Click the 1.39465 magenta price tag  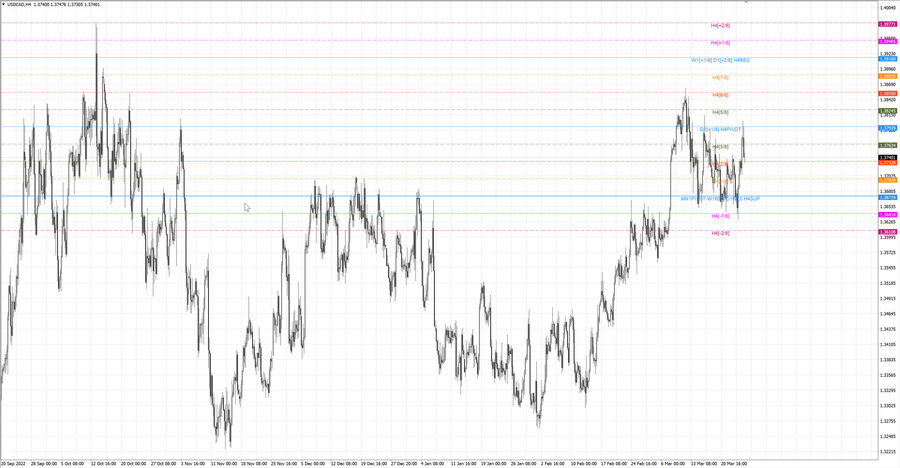888,41
